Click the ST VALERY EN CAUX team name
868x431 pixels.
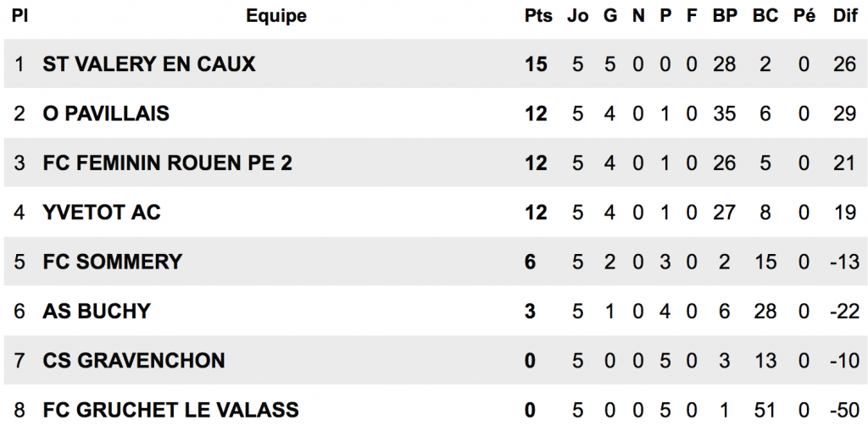[149, 64]
